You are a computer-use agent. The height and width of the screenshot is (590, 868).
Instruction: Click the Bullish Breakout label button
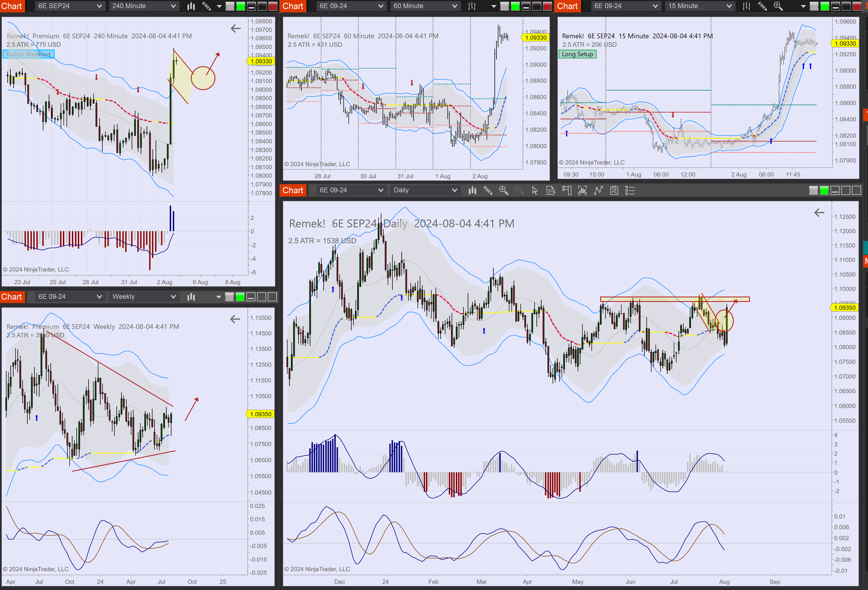click(28, 54)
